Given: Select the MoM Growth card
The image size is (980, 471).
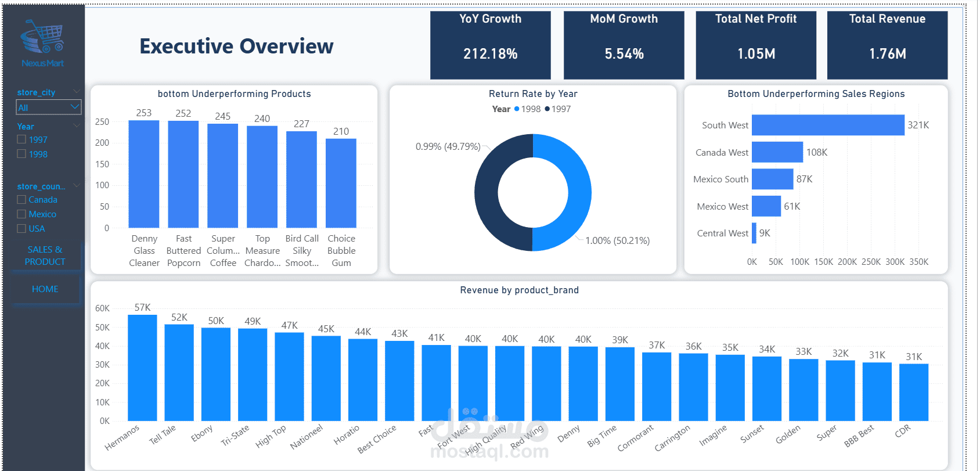Looking at the screenshot, I should click(624, 45).
